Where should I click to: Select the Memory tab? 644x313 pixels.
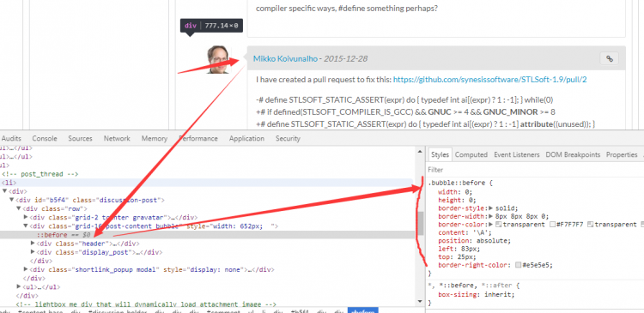[x=155, y=139]
